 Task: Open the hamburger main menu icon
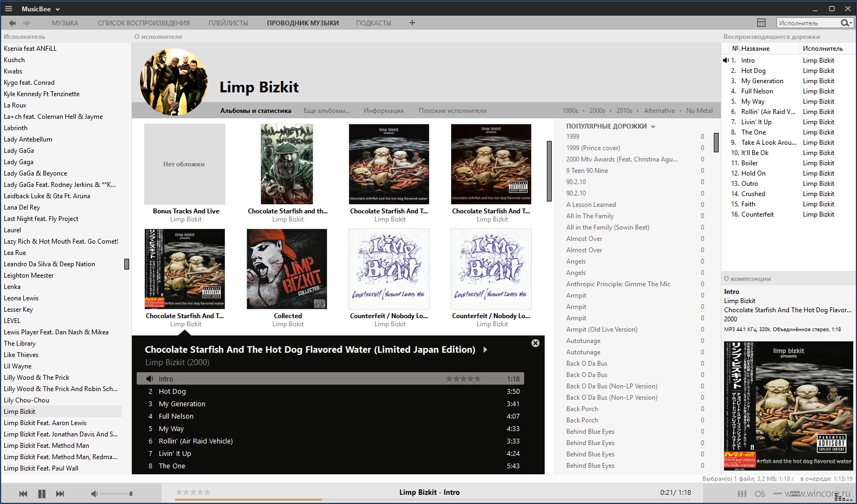tap(8, 9)
